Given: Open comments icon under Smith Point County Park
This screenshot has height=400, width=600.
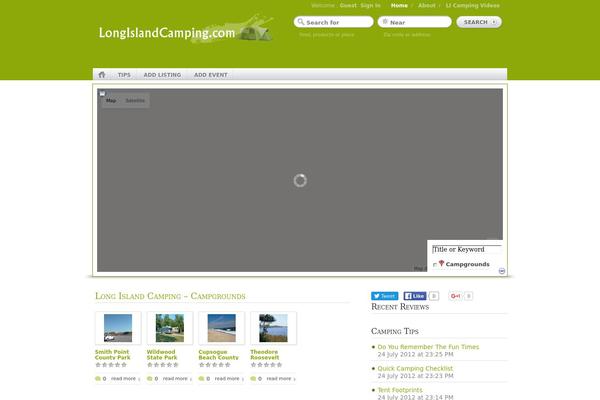Looking at the screenshot, I should 98,379.
